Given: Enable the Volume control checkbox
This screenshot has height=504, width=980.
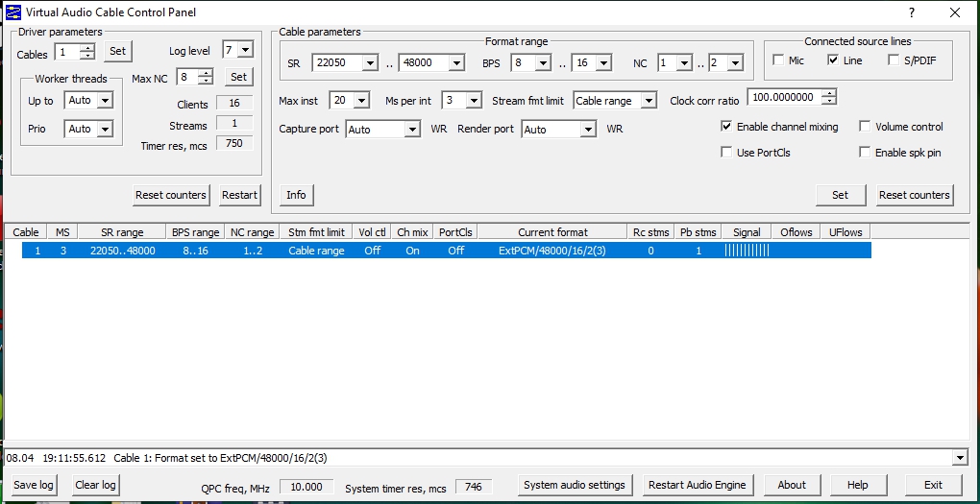Looking at the screenshot, I should (x=865, y=127).
